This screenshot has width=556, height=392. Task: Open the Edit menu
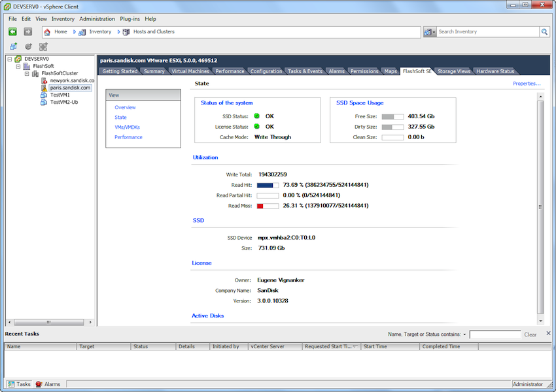click(x=26, y=19)
